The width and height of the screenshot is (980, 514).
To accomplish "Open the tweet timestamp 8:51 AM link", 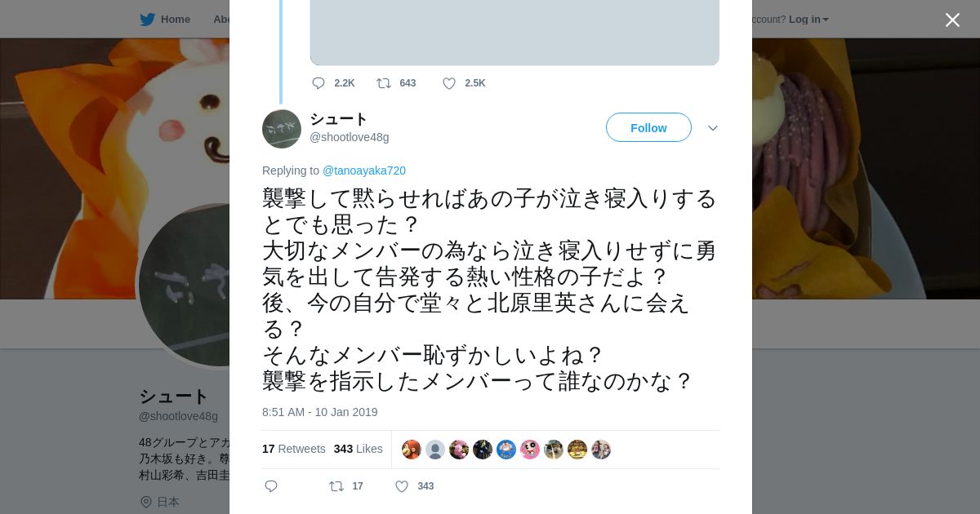I will 319,412.
